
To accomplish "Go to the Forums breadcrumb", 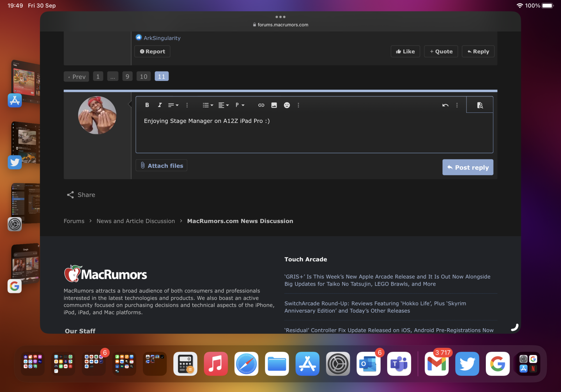I will click(74, 221).
